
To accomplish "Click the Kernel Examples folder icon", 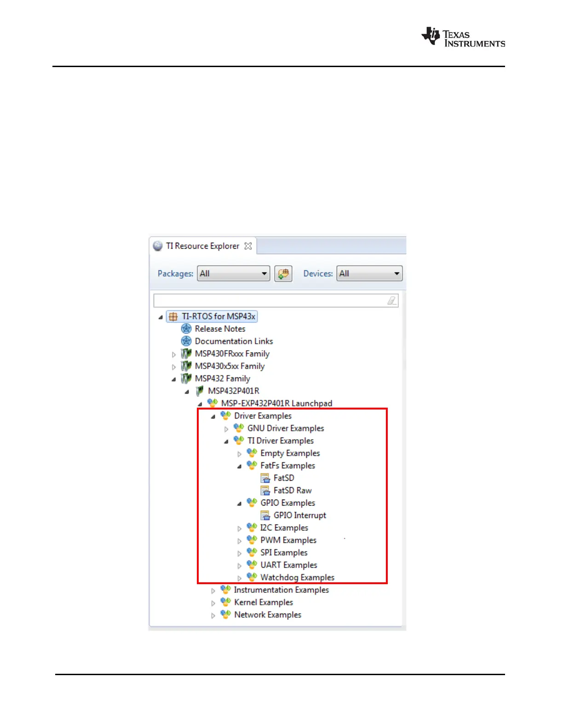I will coord(225,602).
